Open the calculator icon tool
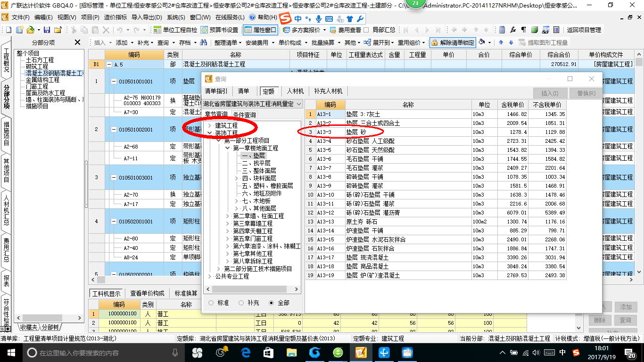Image resolution: width=644 pixels, height=362 pixels. (x=502, y=30)
